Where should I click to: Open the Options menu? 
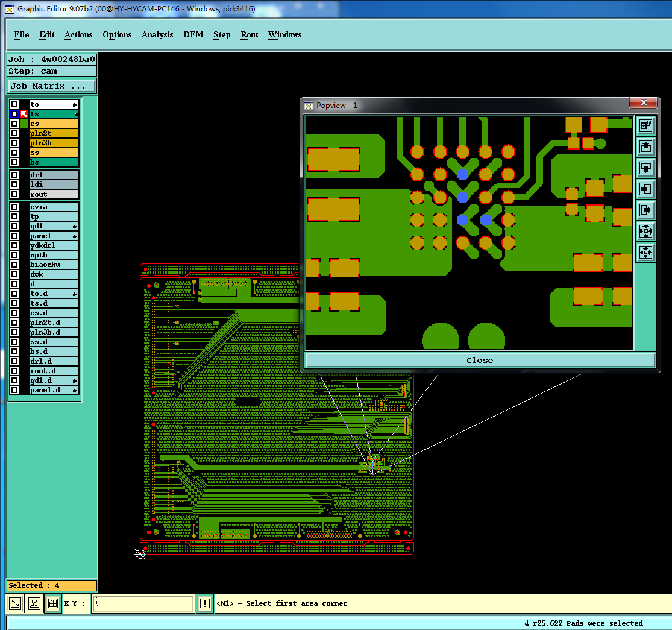pos(117,35)
